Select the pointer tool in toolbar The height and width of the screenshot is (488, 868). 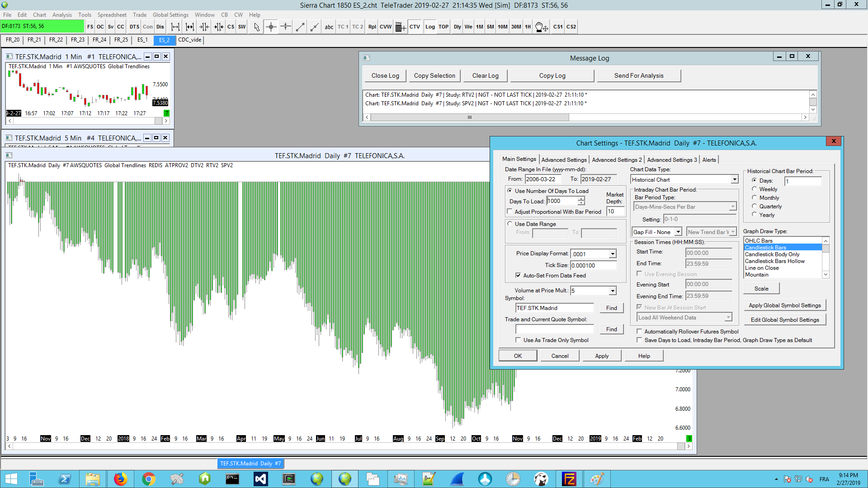(x=257, y=27)
